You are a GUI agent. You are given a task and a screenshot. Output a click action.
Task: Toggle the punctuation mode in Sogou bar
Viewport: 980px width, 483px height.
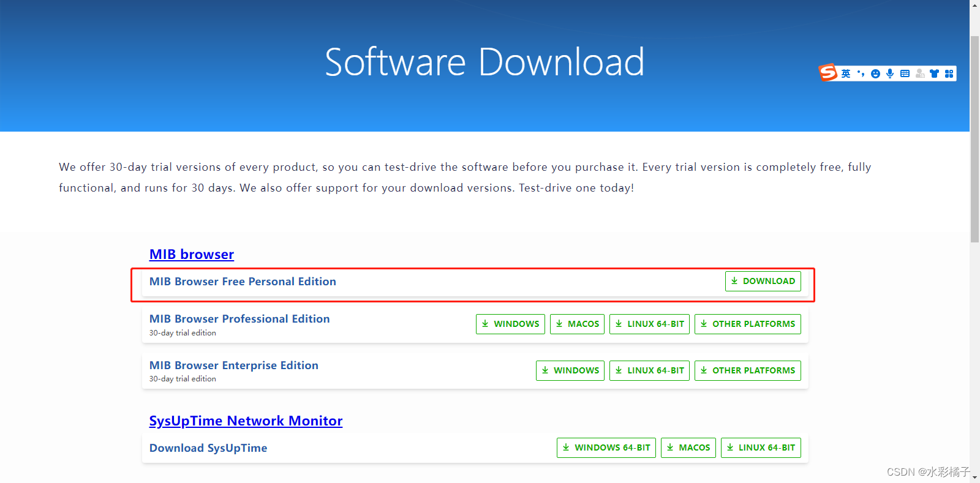pos(861,73)
